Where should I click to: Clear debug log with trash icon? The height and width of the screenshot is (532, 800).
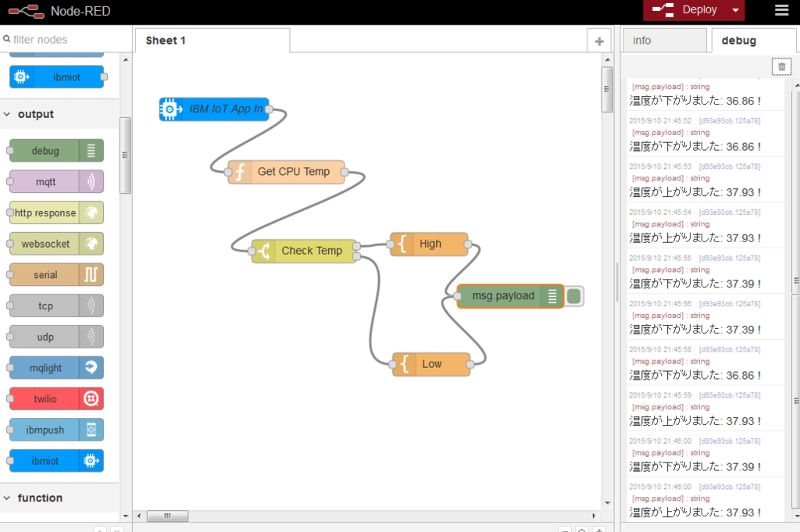click(781, 67)
